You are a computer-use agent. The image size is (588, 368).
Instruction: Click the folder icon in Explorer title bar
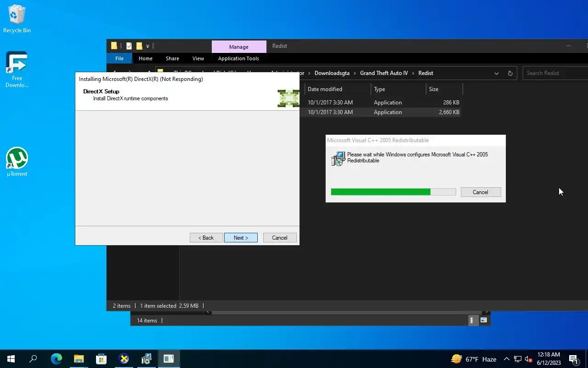(114, 46)
